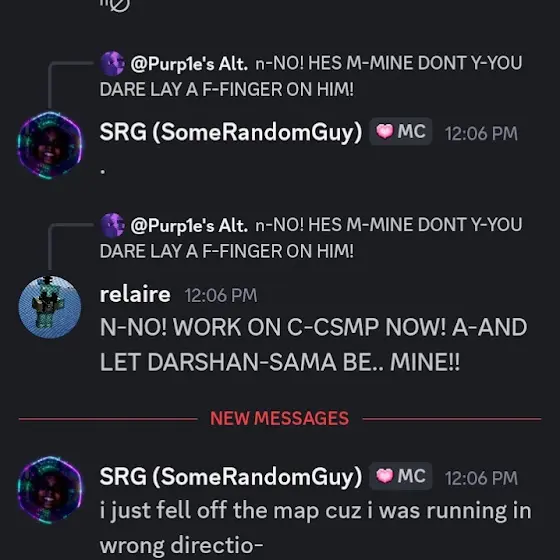Open Purp1e's Alt avatar in reply above relaire's message

(112, 225)
